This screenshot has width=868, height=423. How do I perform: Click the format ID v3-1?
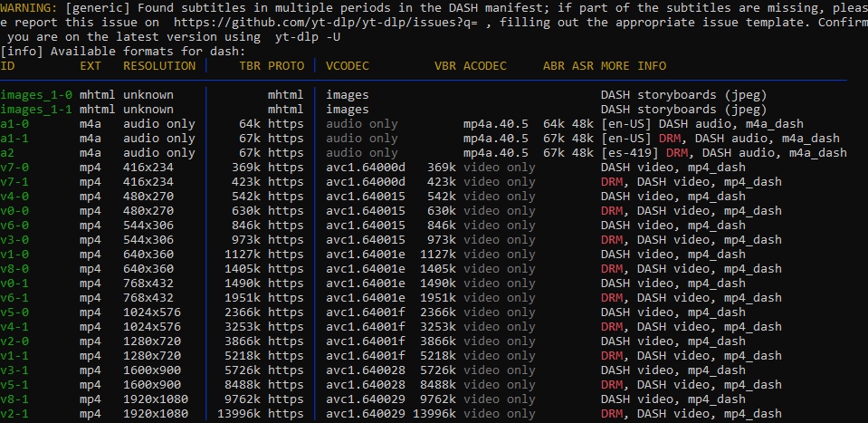[14, 370]
